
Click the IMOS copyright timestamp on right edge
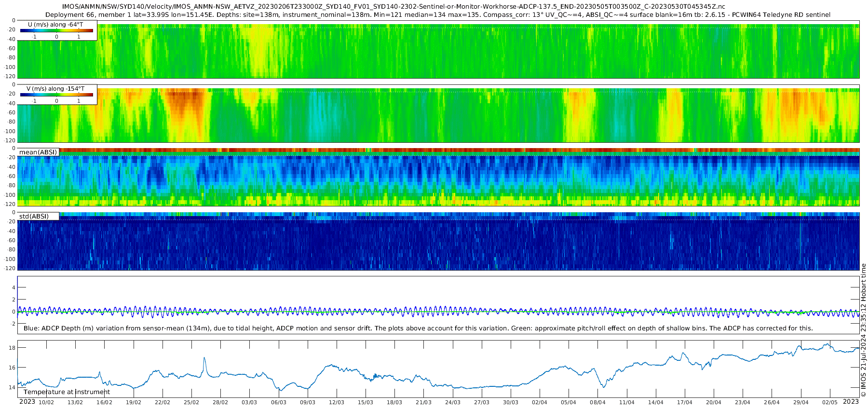864,330
